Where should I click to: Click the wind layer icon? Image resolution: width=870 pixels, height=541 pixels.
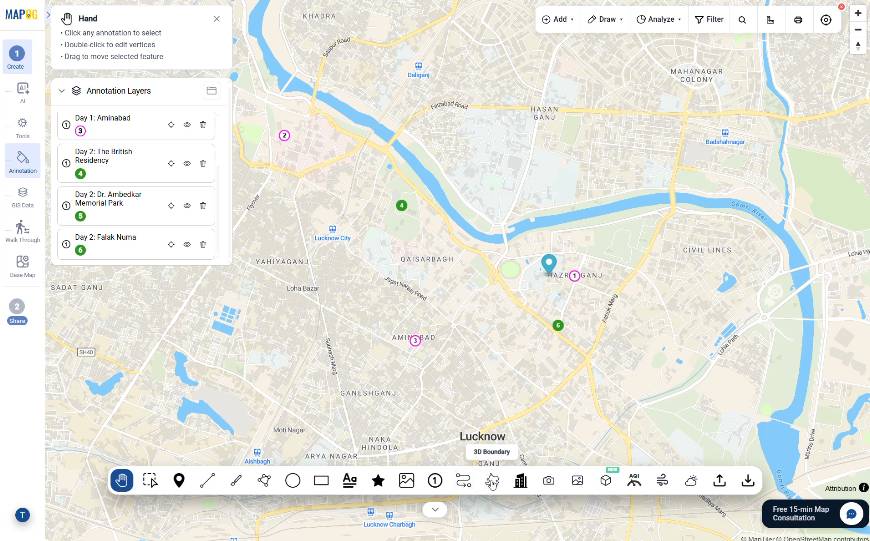point(662,481)
